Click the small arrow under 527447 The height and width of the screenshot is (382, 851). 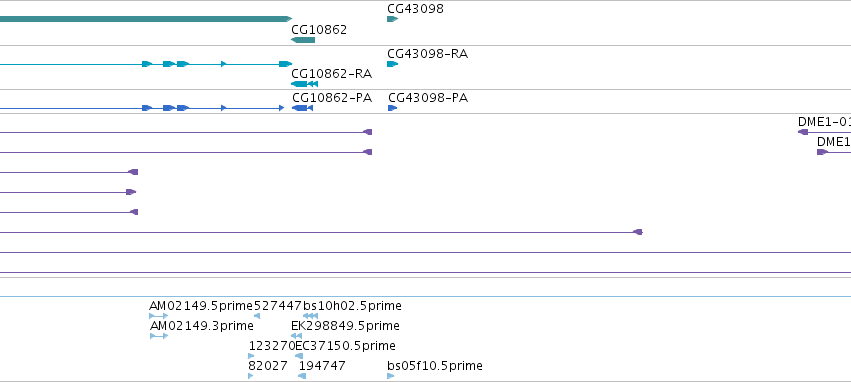point(257,316)
